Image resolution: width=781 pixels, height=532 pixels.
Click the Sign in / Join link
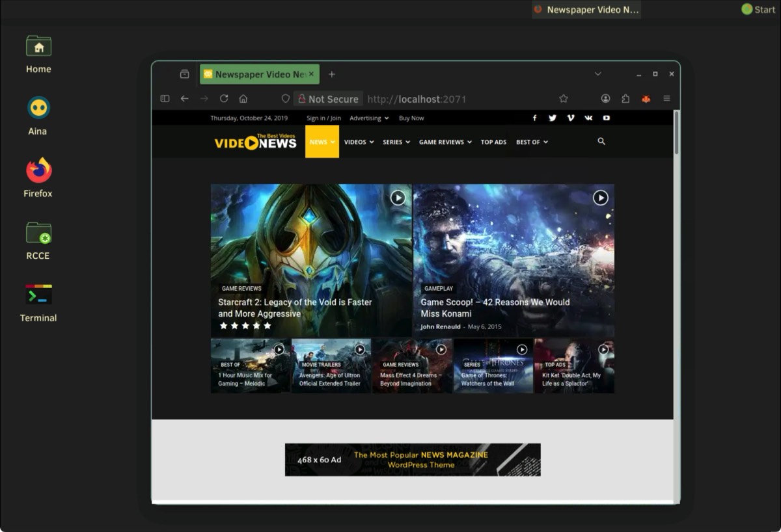pos(323,118)
